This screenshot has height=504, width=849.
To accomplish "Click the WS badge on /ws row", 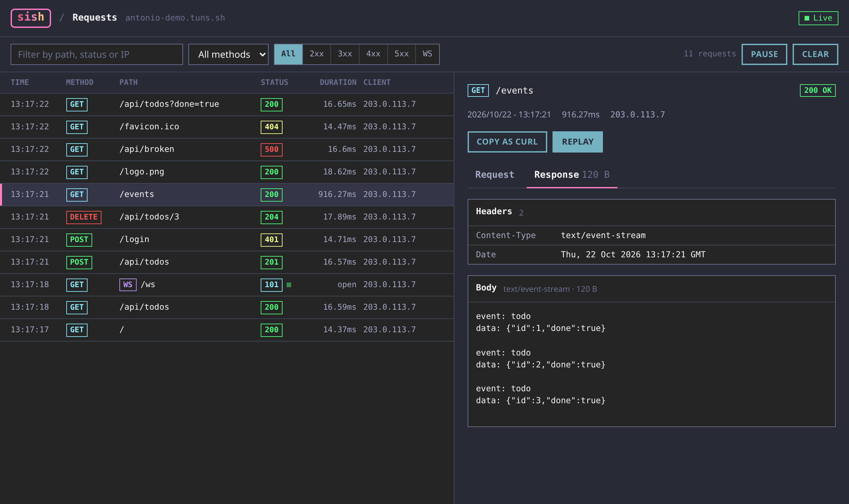I will point(128,285).
